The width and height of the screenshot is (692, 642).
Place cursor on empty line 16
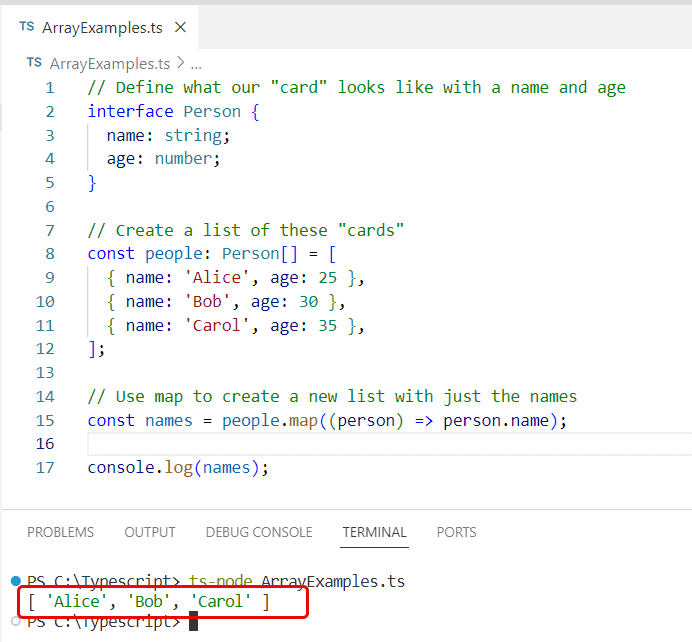coord(389,444)
